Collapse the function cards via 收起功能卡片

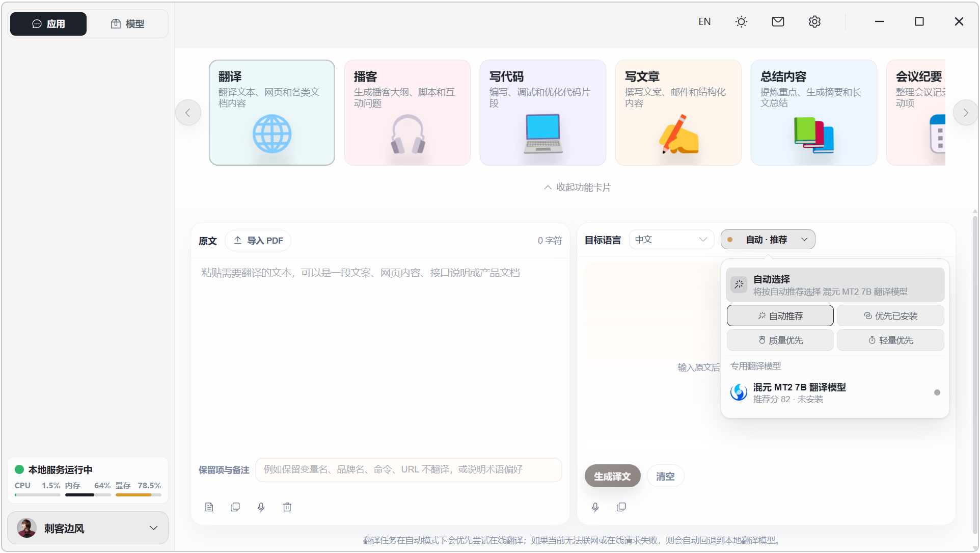pyautogui.click(x=578, y=187)
